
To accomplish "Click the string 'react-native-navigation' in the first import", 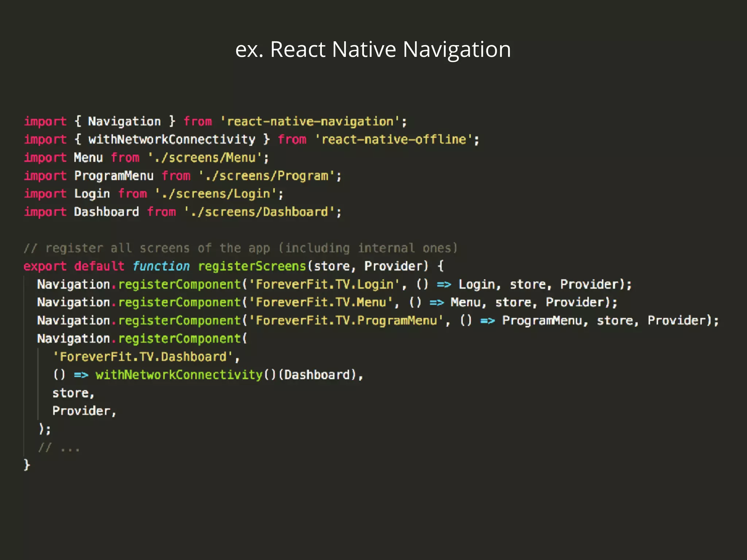I will tap(310, 121).
